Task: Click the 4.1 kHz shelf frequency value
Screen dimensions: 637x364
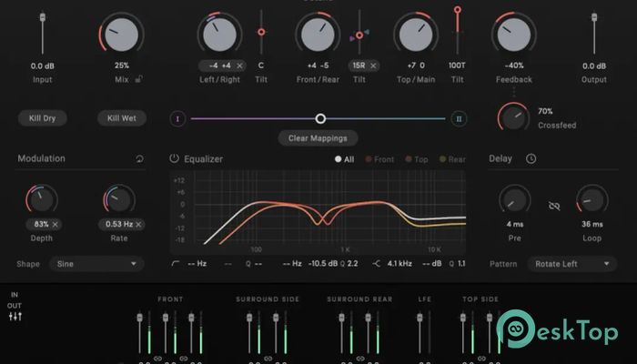Action: tap(399, 264)
